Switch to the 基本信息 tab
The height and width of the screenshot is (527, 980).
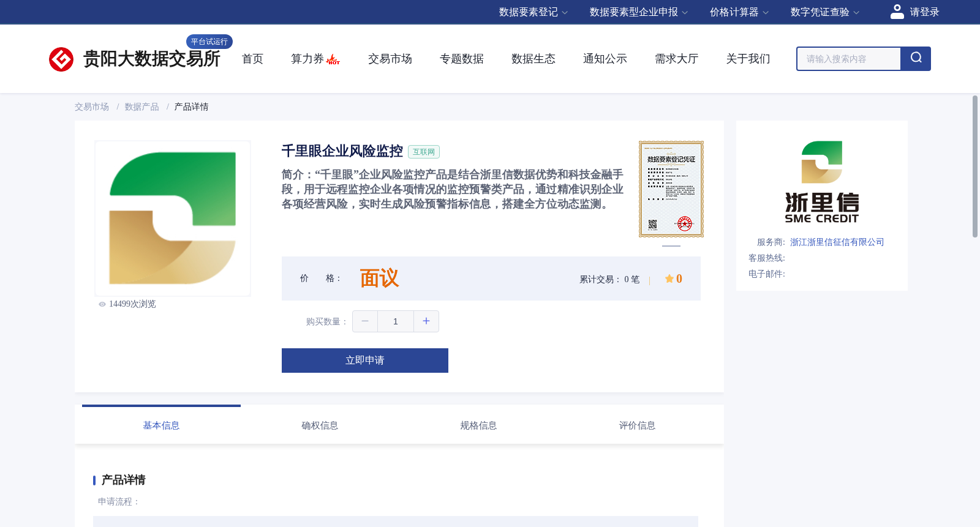[161, 425]
